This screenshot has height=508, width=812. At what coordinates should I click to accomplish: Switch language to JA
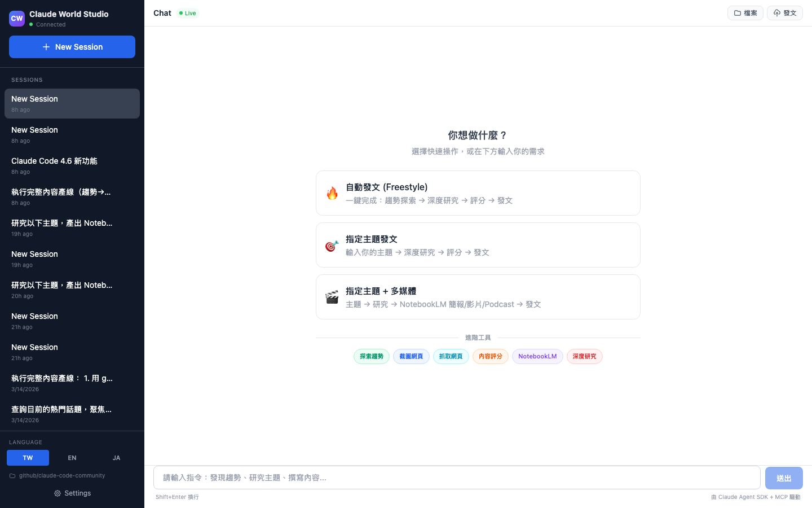coord(116,458)
